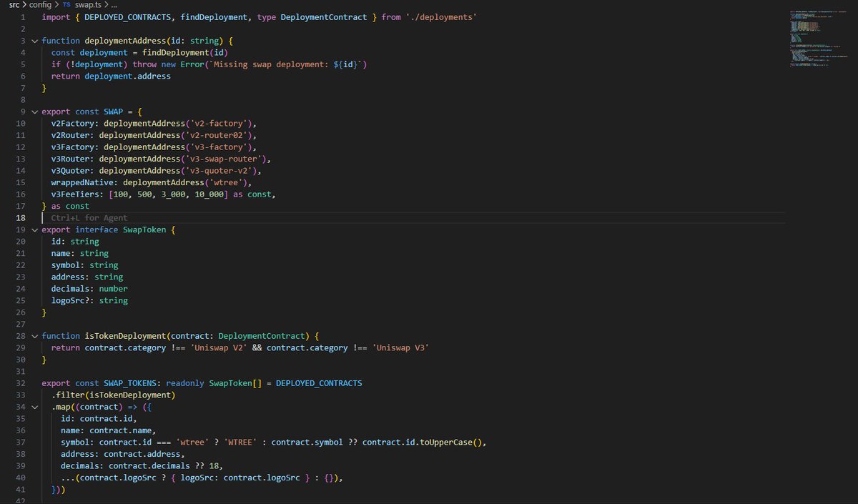Click the DeploymentContract type on line 28

point(262,335)
